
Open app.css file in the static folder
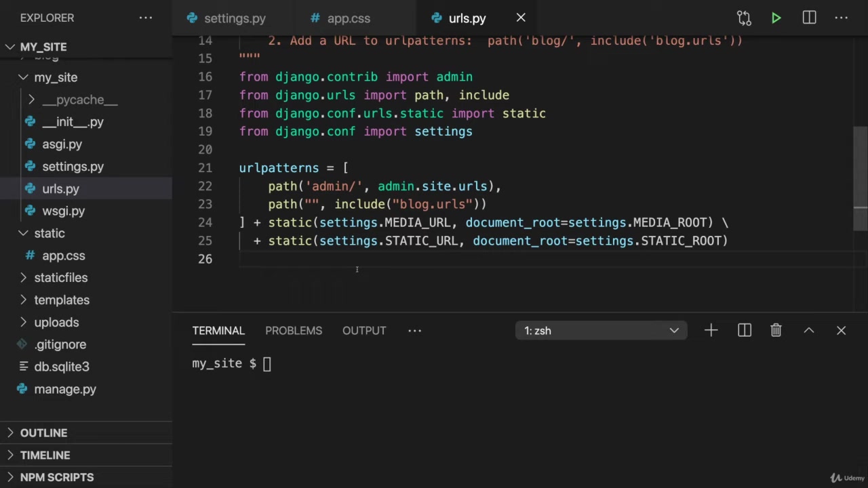pyautogui.click(x=64, y=256)
